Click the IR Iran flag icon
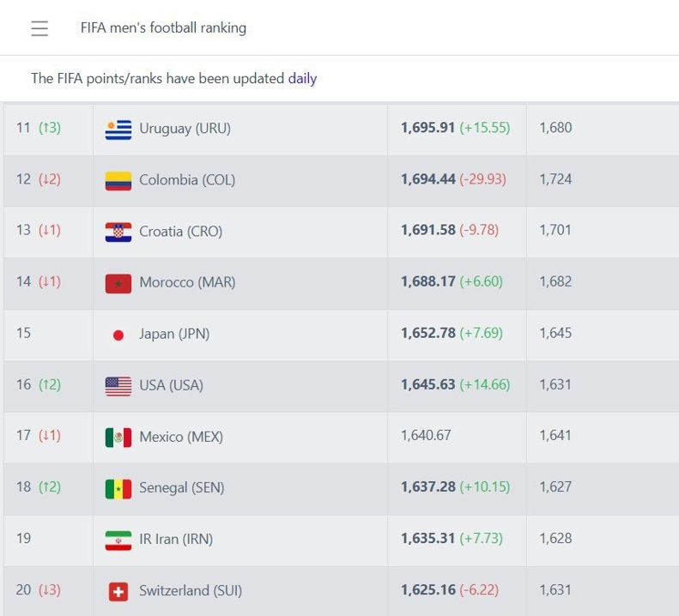Screen dimensions: 679x616 click(118, 541)
